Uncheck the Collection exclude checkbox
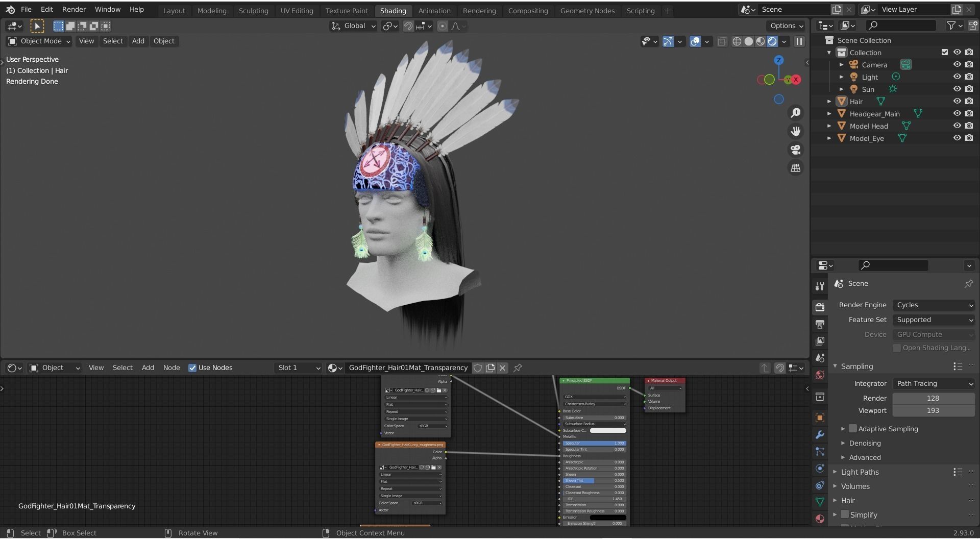The width and height of the screenshot is (980, 539). tap(945, 52)
